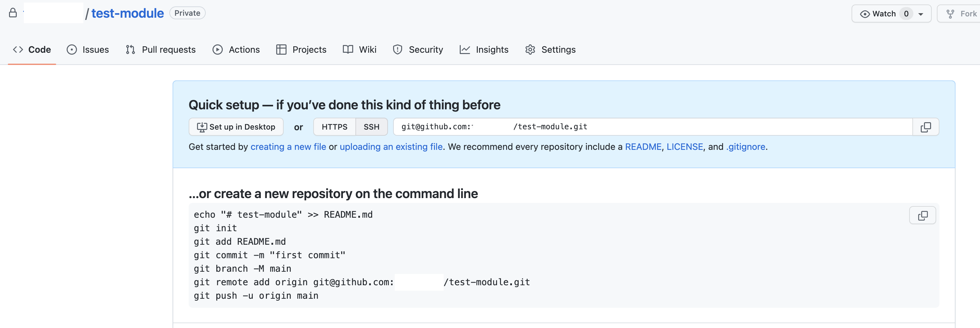The width and height of the screenshot is (980, 328).
Task: Click the echo README.md command line
Action: click(x=283, y=214)
